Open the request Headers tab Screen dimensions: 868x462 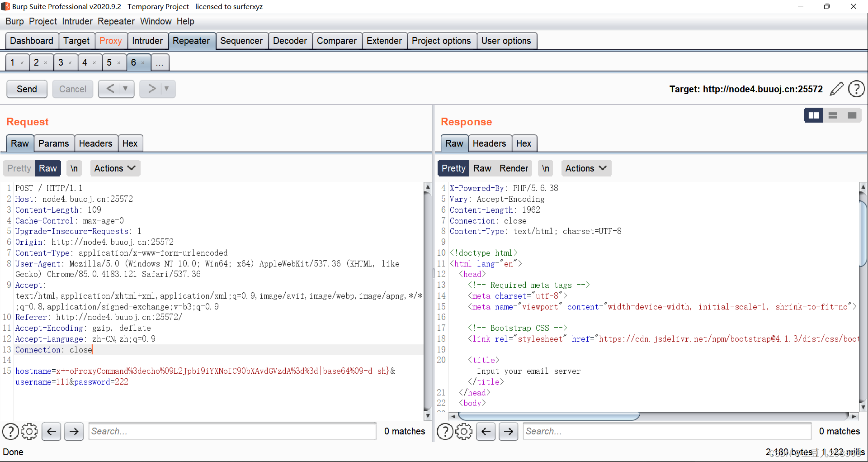pos(95,143)
